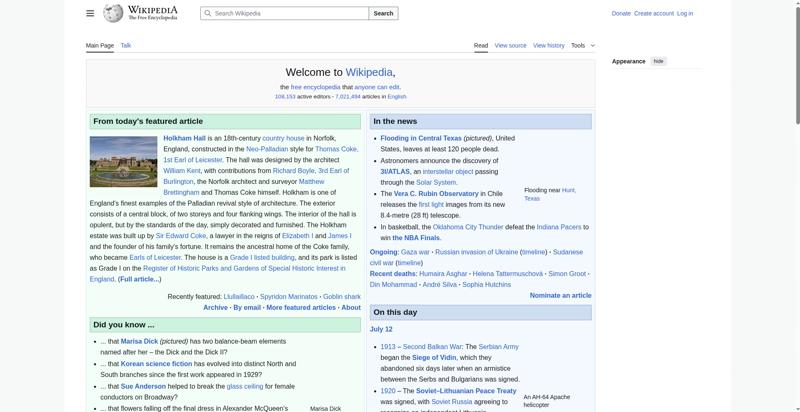Select the Read tab
Screen dimensions: 800x412
[481, 45]
